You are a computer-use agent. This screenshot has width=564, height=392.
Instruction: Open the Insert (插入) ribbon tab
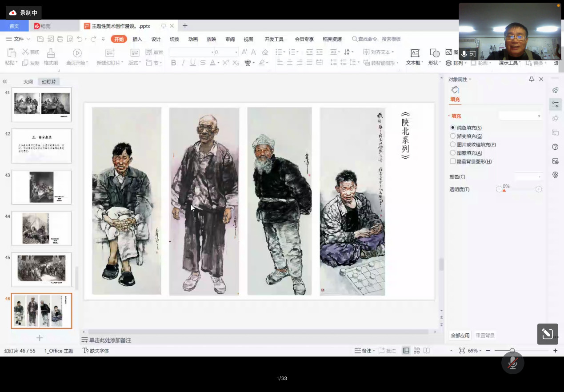[x=137, y=39]
